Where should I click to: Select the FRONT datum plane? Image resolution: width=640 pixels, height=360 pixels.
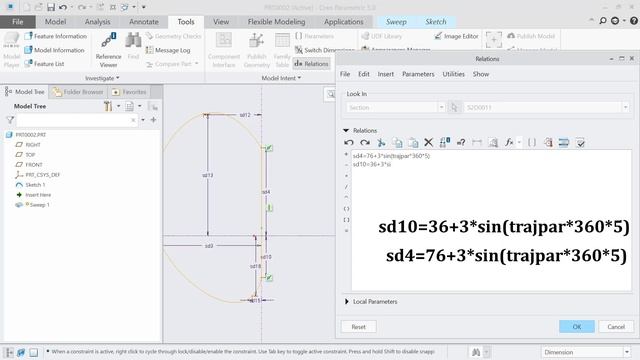(x=29, y=164)
